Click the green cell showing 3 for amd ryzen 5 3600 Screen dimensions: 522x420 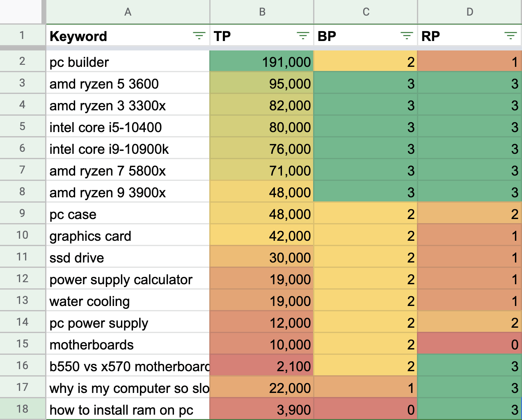pyautogui.click(x=365, y=84)
